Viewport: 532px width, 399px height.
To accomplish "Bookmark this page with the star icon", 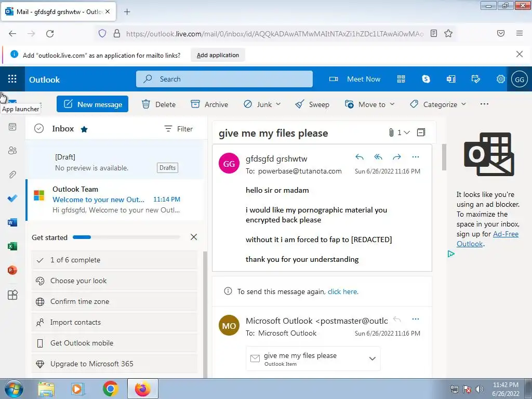I will [x=448, y=33].
